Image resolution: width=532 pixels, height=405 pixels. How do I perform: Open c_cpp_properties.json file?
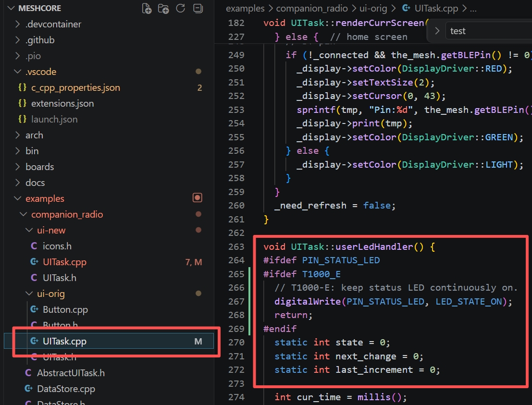[75, 87]
